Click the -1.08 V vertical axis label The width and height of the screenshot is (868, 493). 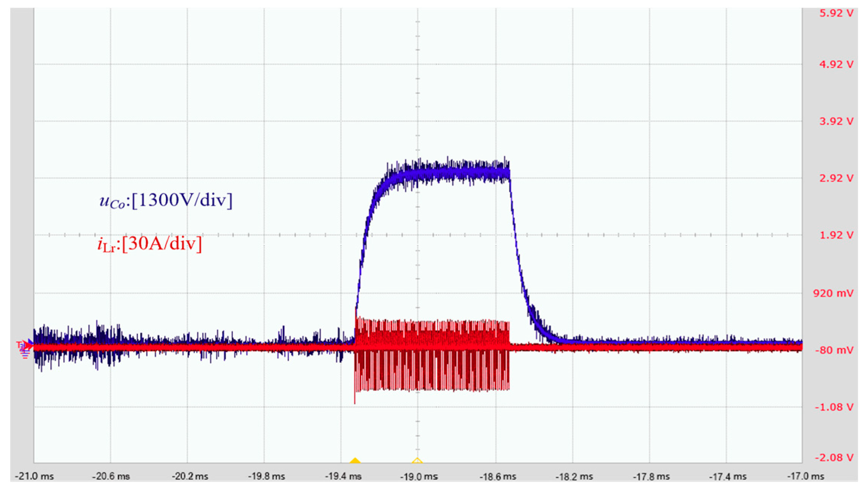pyautogui.click(x=834, y=407)
